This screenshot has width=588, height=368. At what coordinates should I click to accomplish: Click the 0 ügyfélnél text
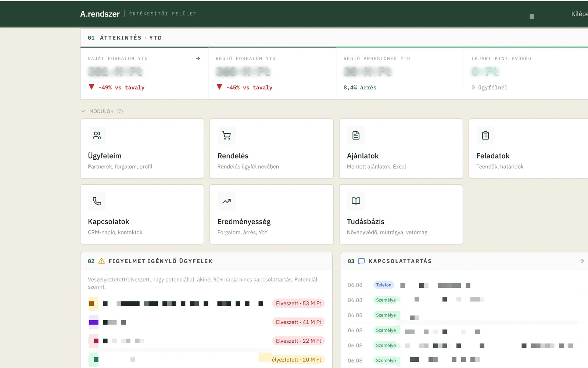point(490,87)
